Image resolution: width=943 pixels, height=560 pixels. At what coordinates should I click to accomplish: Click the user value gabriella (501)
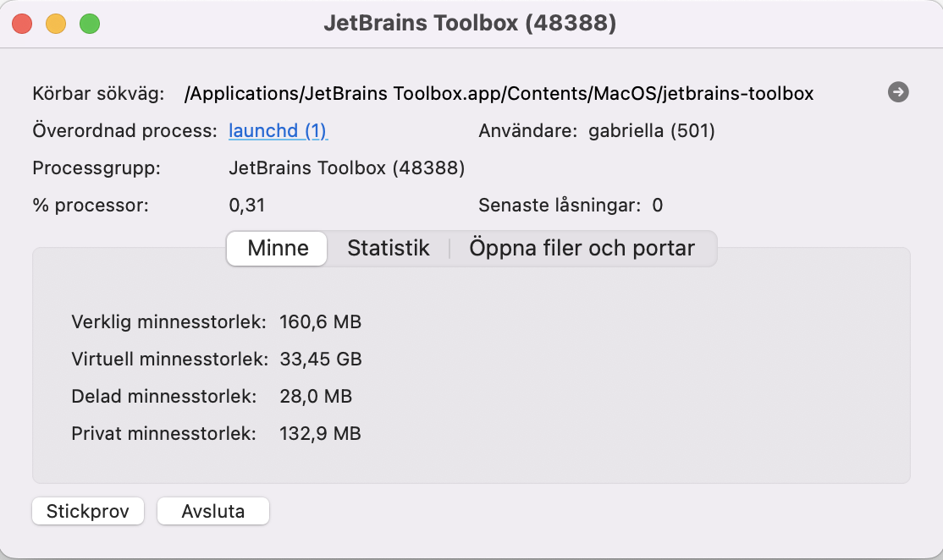coord(651,130)
